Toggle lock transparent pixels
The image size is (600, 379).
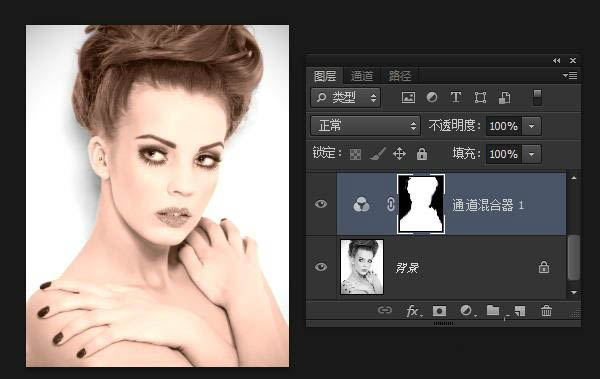355,154
